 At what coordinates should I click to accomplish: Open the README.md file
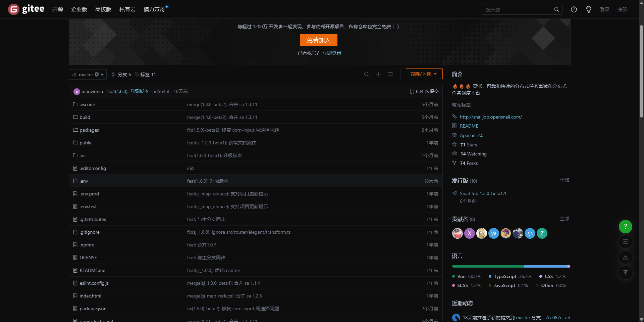point(93,270)
